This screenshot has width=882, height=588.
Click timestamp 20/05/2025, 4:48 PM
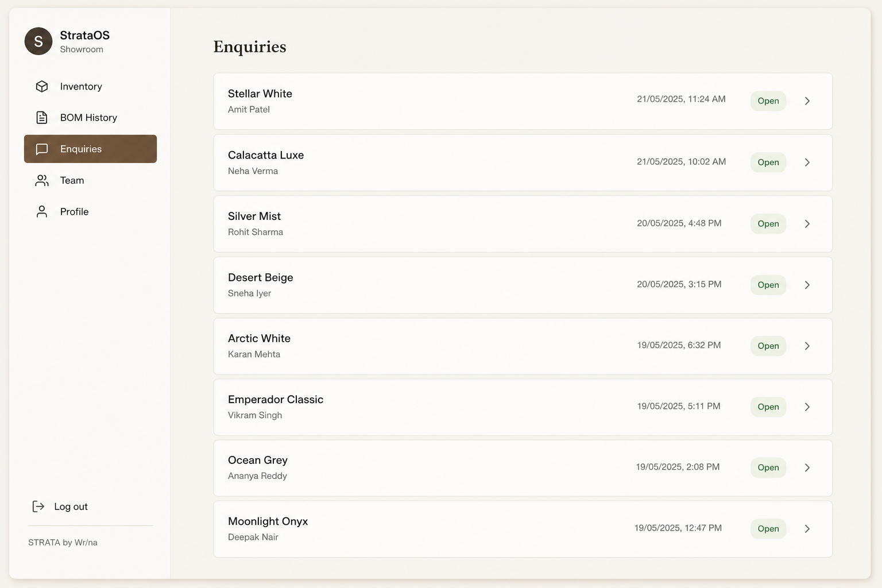[x=679, y=223]
